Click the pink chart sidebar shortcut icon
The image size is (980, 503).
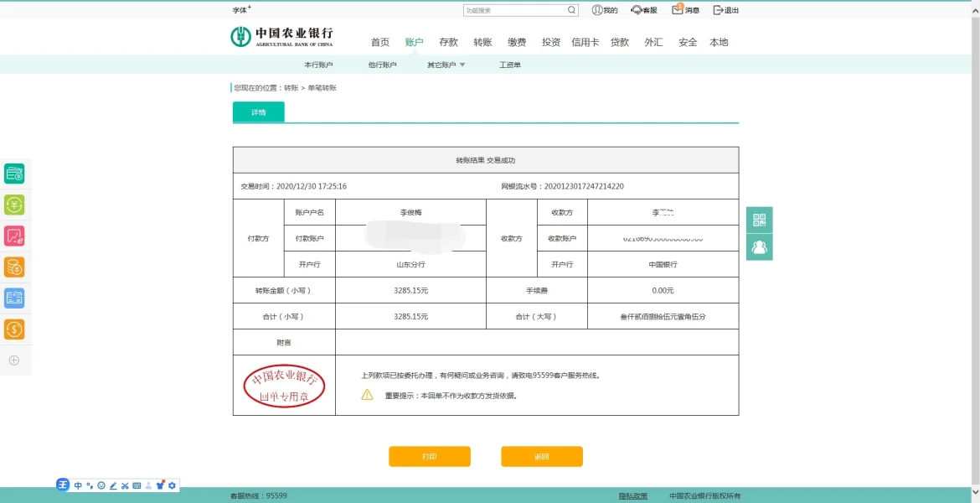pyautogui.click(x=14, y=236)
